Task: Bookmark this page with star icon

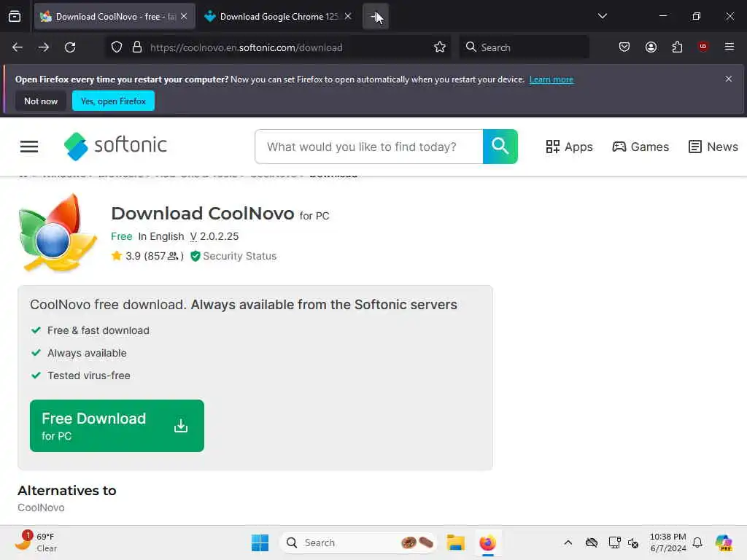Action: (440, 47)
